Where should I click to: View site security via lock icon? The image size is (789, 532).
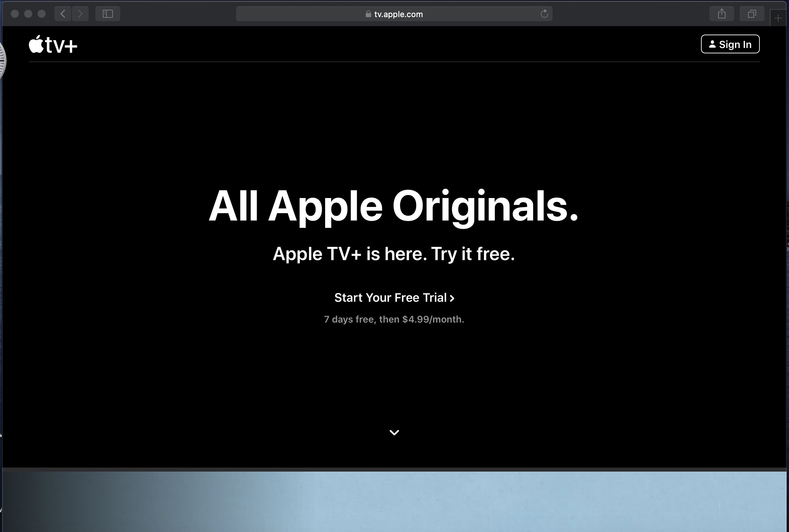(x=368, y=14)
